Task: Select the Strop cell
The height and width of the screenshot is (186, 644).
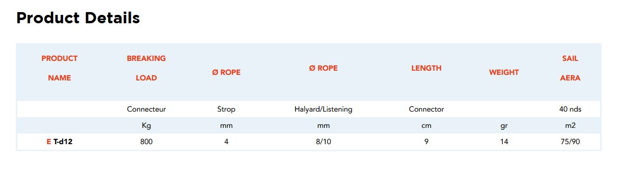Action: coord(226,109)
